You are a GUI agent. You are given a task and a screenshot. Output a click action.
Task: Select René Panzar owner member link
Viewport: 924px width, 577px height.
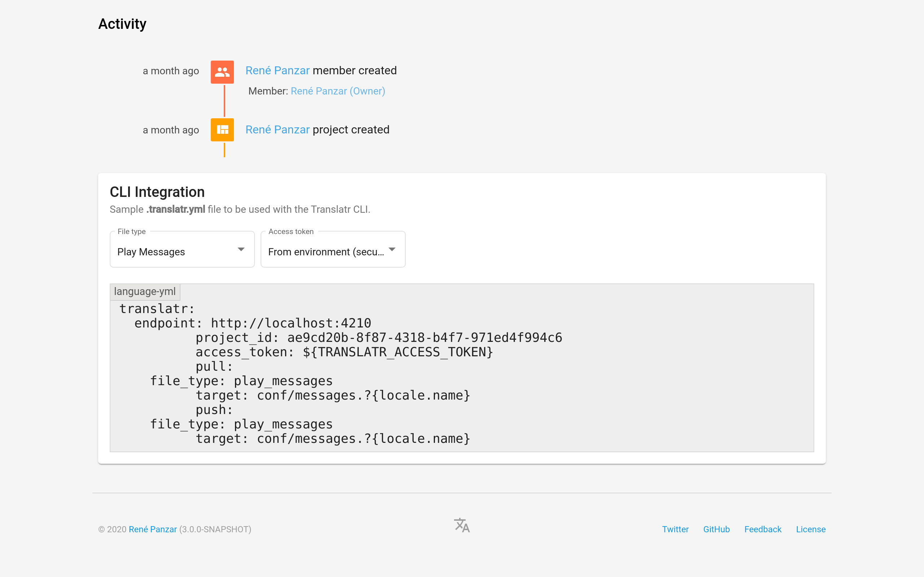click(338, 91)
